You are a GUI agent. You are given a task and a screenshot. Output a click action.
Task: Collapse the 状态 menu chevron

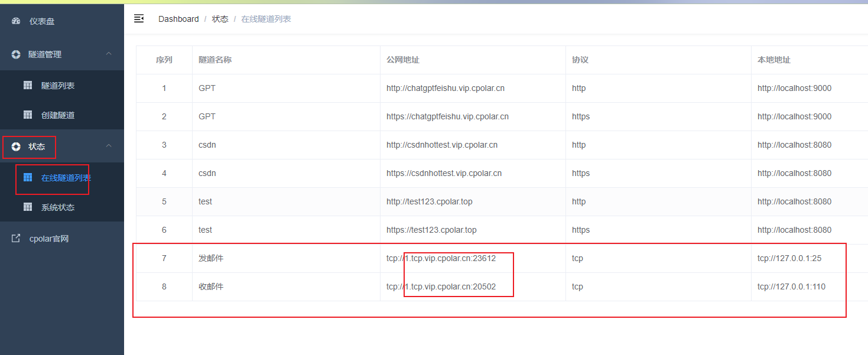tap(109, 146)
